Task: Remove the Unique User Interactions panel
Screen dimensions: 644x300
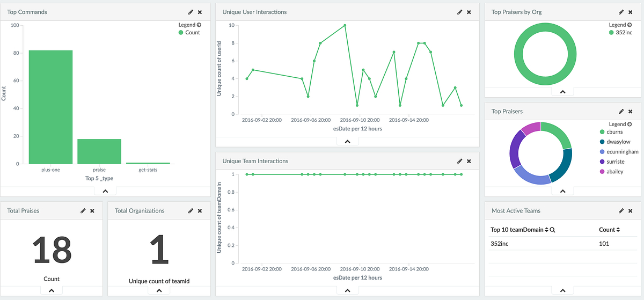Action: coord(469,12)
